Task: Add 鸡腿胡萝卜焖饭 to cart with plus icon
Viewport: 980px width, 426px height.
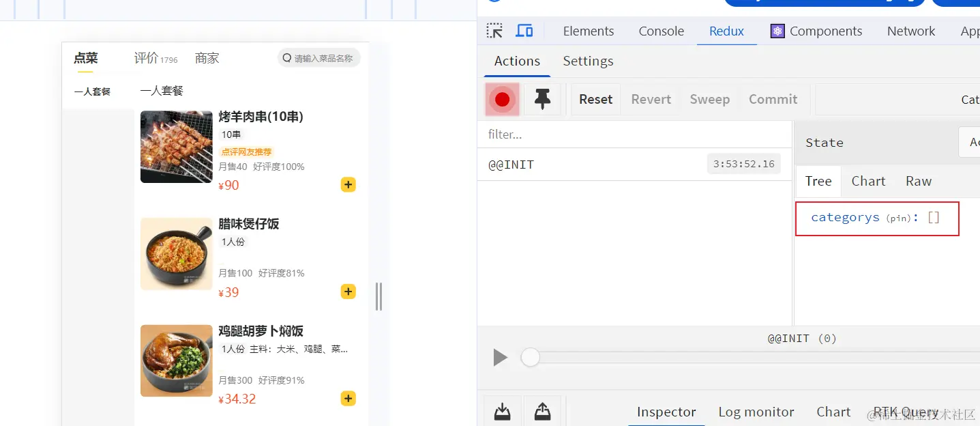Action: [x=348, y=398]
